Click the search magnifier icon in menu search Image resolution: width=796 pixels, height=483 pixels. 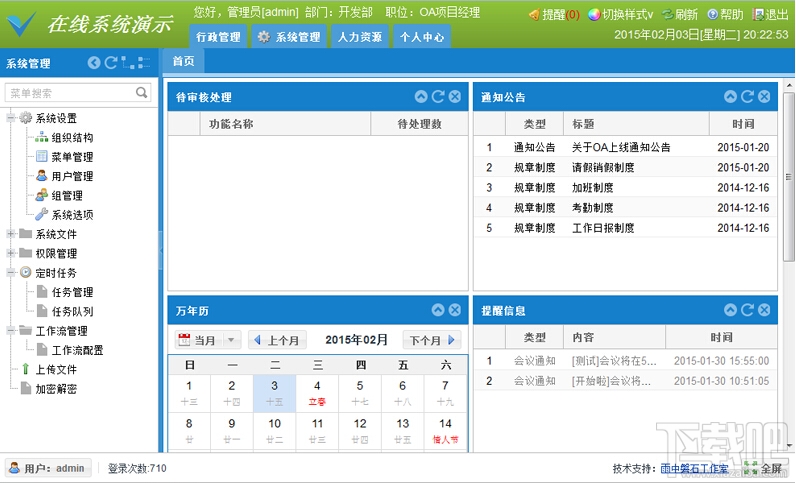[142, 92]
